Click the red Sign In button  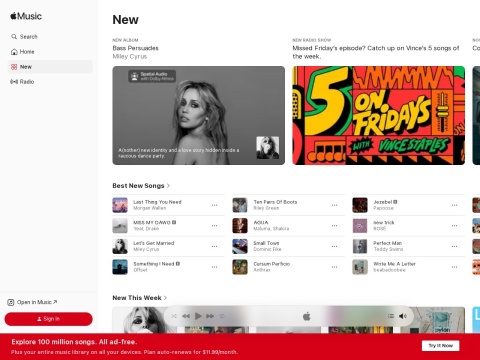pos(48,319)
